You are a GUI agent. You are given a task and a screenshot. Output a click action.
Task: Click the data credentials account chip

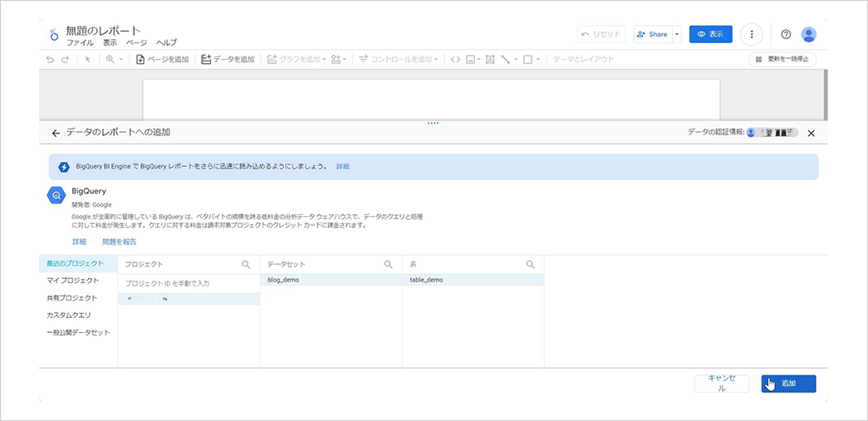pyautogui.click(x=772, y=133)
